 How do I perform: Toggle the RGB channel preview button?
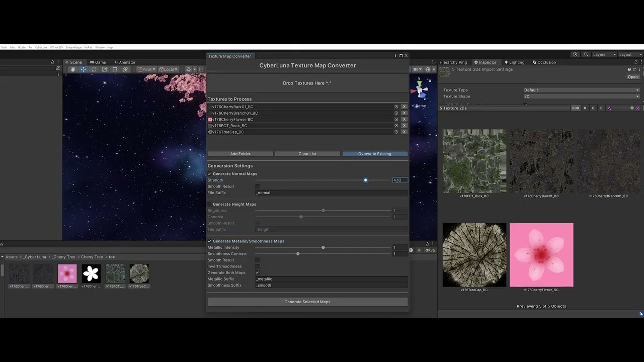[576, 108]
